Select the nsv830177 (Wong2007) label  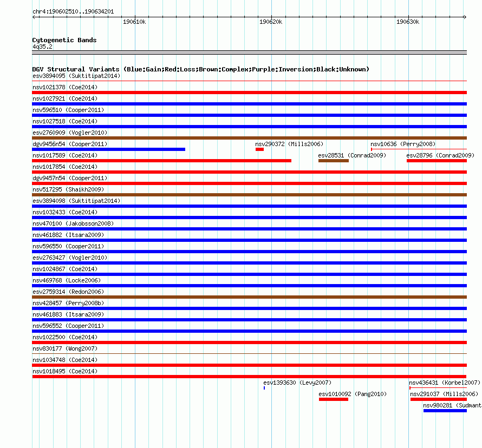pyautogui.click(x=65, y=348)
